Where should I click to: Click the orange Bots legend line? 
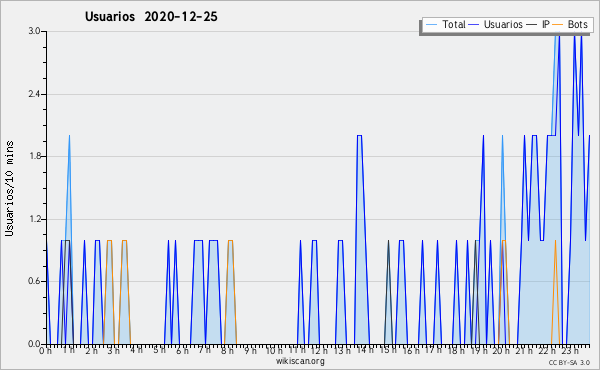point(558,25)
